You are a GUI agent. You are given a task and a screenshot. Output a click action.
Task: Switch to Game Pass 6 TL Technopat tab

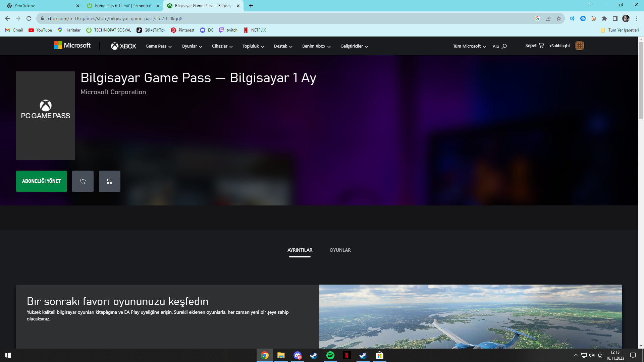122,6
